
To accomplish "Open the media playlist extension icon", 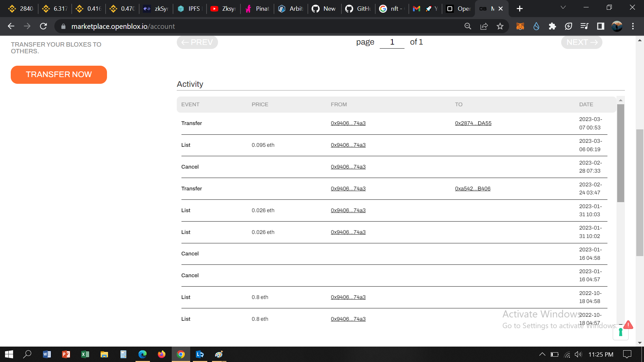I will click(x=584, y=26).
